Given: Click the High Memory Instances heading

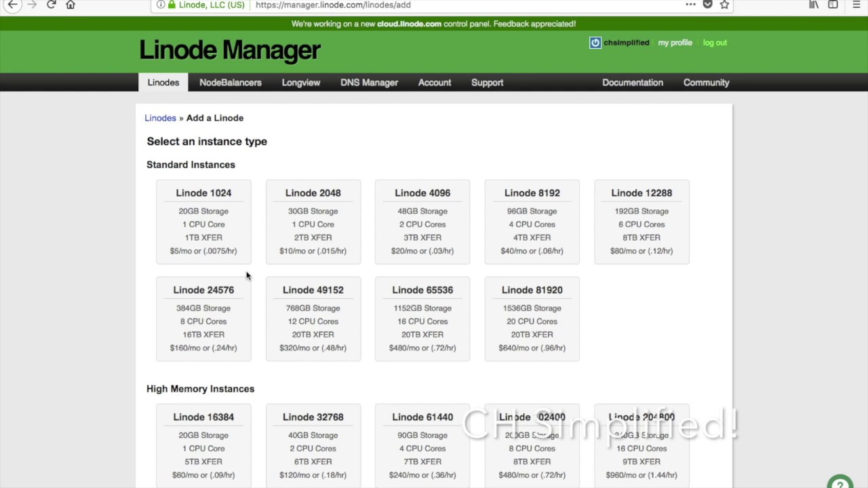Looking at the screenshot, I should click(x=200, y=389).
